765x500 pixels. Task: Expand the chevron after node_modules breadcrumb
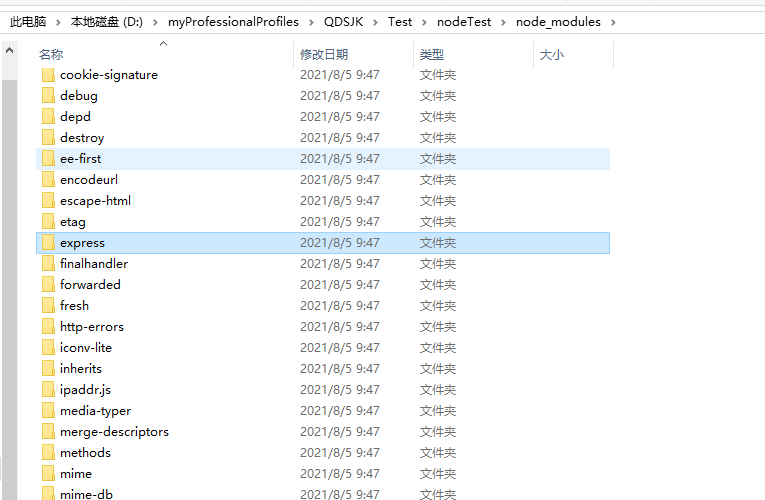click(613, 22)
